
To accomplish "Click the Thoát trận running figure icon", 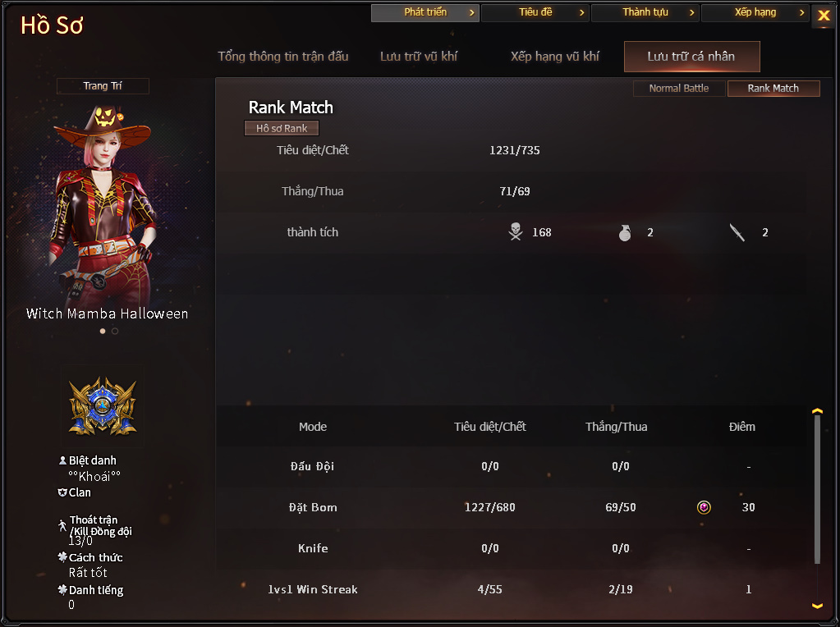I will pyautogui.click(x=62, y=525).
